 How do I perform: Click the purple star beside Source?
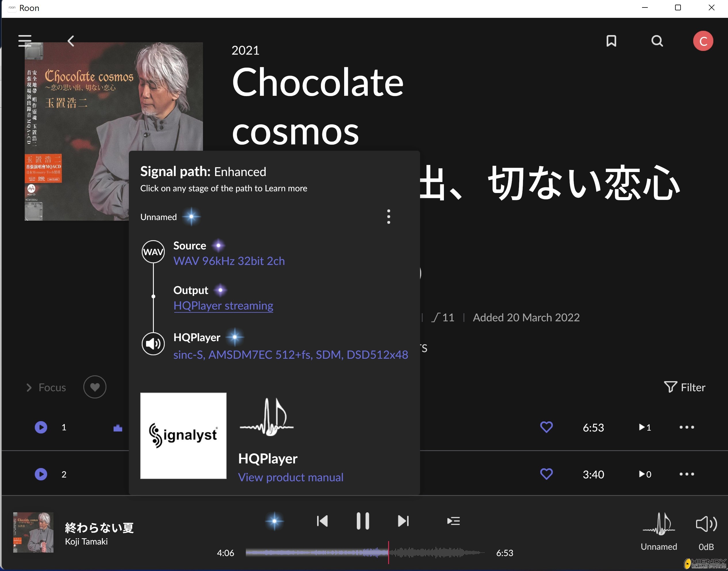[x=219, y=245]
